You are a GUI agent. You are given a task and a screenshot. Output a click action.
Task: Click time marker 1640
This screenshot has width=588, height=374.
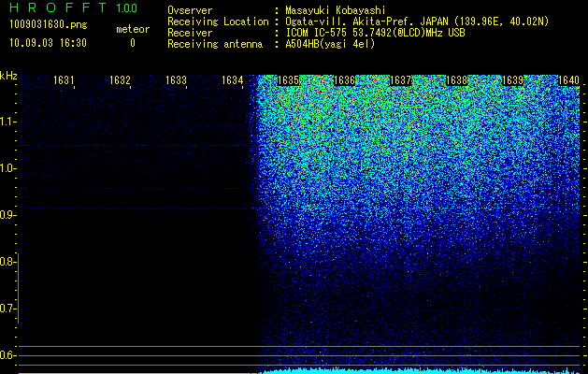[x=569, y=79]
